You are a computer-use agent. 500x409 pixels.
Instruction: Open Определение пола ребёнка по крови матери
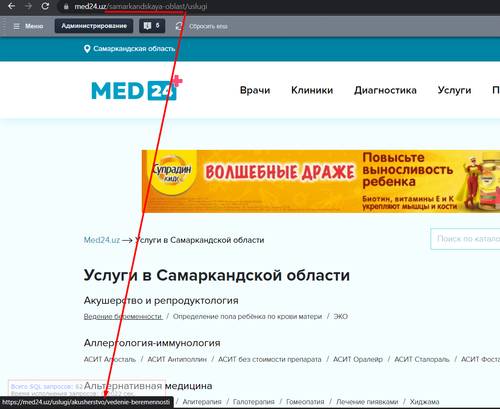(247, 316)
